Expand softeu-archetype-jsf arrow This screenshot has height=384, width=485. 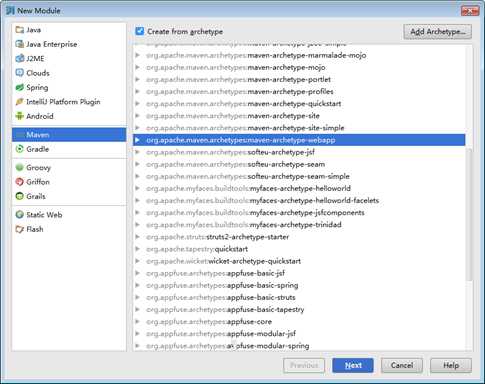coord(137,152)
